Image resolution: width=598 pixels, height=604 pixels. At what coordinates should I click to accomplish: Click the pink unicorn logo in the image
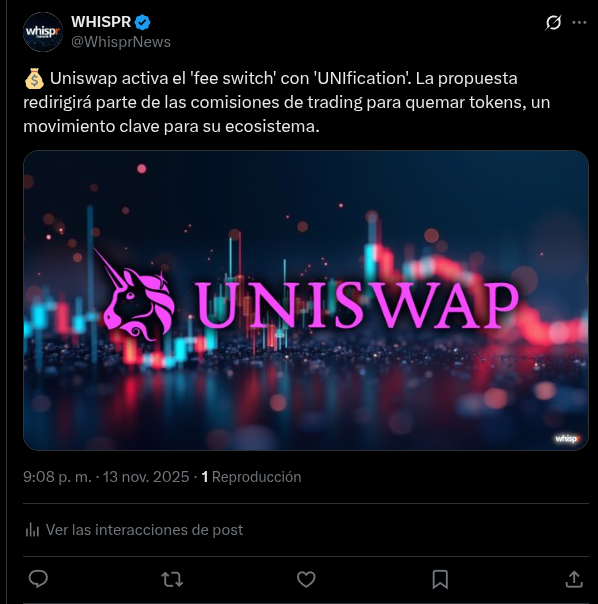click(134, 295)
